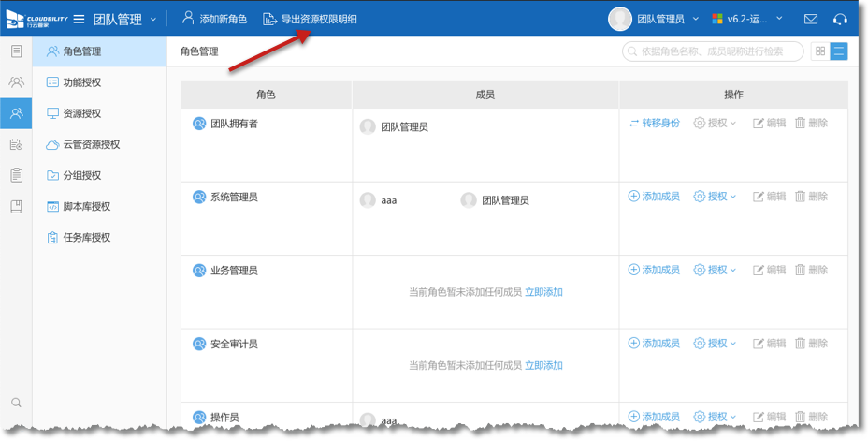This screenshot has height=441, width=868.
Task: Select the active role management rail icon
Action: tap(16, 113)
